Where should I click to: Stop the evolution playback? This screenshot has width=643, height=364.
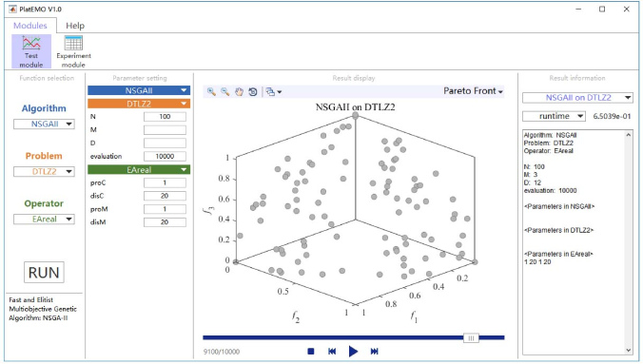click(311, 352)
